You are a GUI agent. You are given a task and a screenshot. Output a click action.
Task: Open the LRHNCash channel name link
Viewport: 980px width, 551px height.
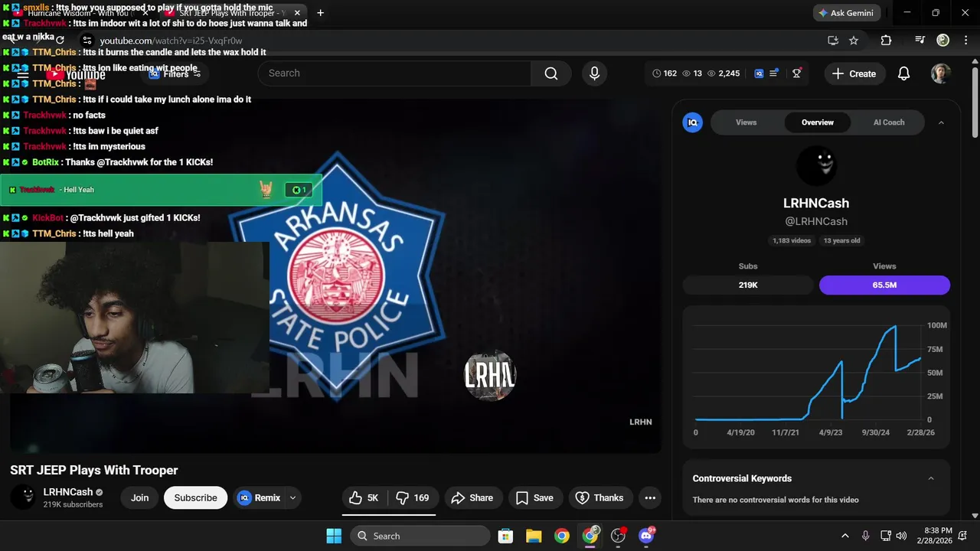coord(68,492)
